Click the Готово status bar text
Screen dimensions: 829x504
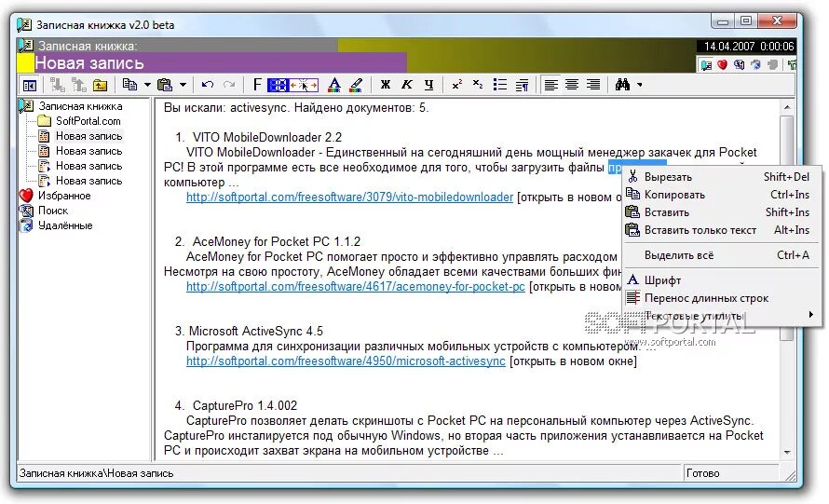coord(702,473)
